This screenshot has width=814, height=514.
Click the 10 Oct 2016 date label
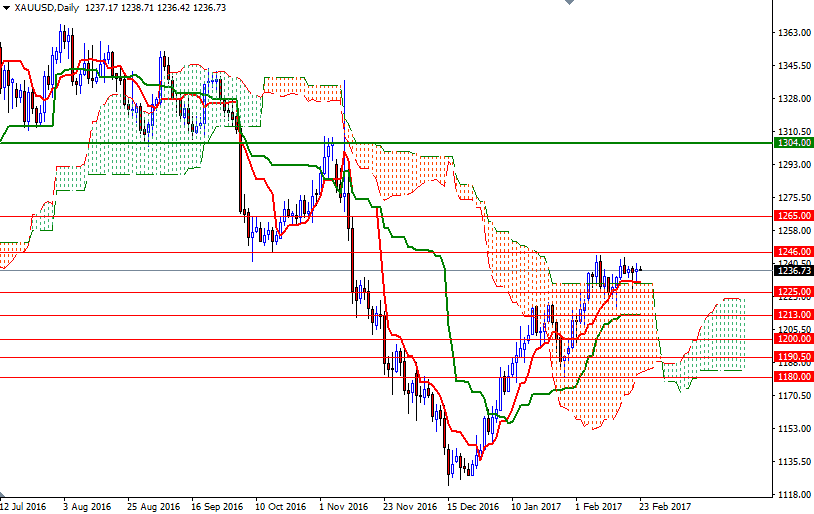point(279,506)
